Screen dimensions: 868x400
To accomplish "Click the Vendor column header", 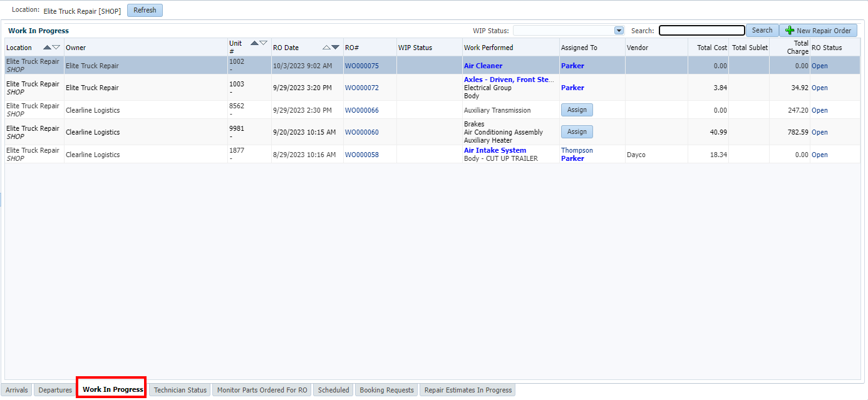I will tap(656, 48).
